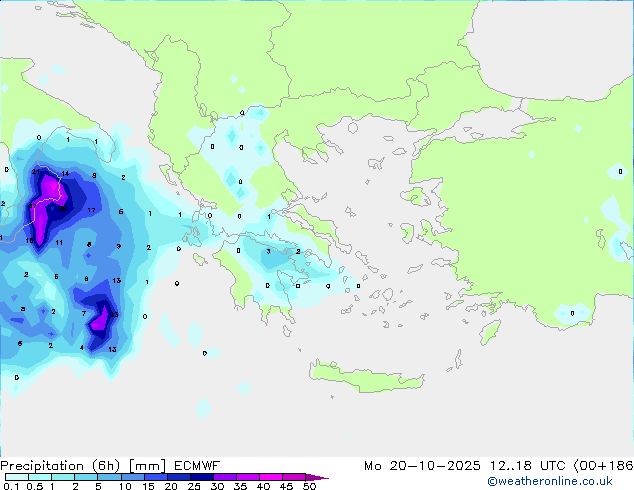The width and height of the screenshot is (634, 490).
Task: Click the legend label '10'
Action: (x=125, y=486)
